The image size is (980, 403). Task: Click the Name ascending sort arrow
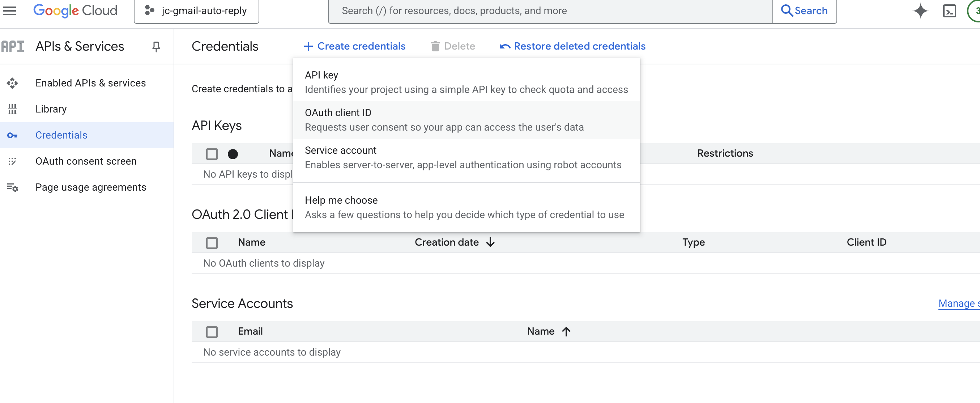(566, 331)
